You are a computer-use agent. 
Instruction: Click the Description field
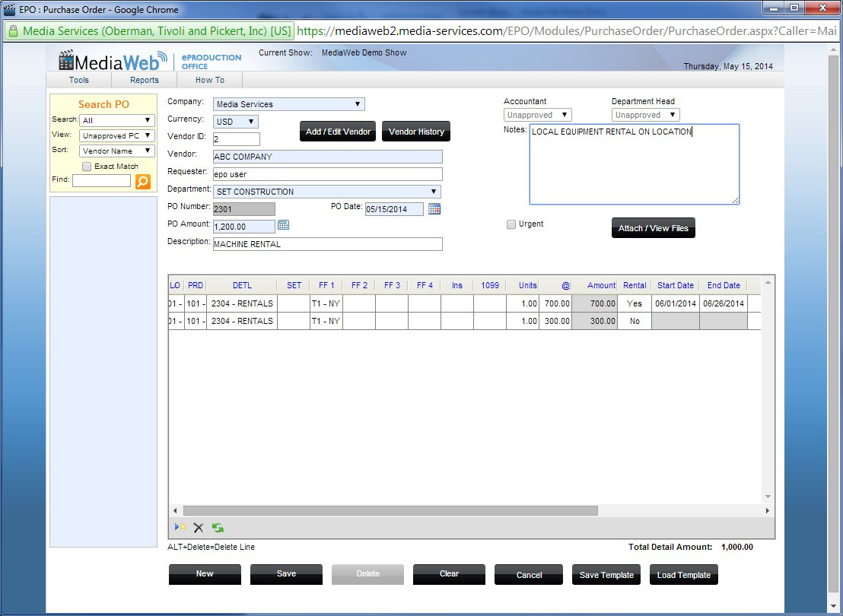coord(328,244)
